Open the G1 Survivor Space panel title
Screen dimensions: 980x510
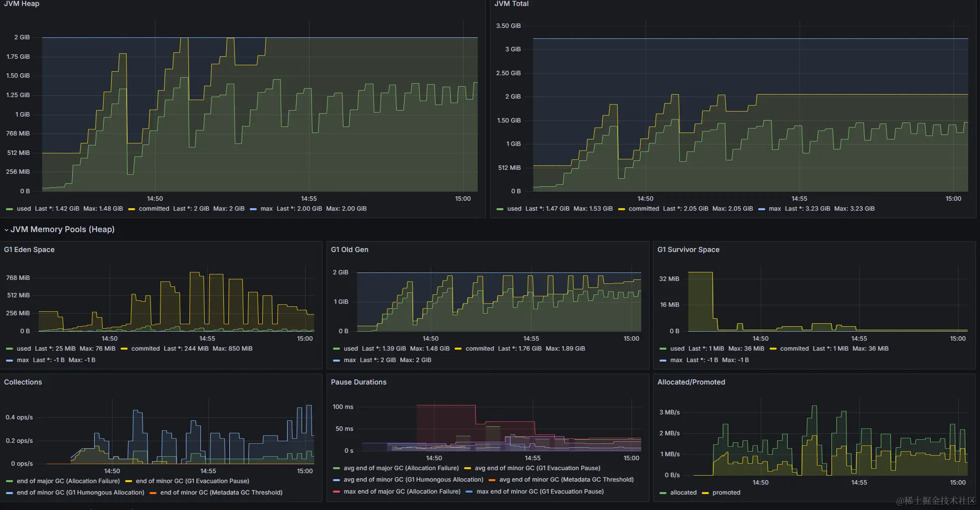688,250
